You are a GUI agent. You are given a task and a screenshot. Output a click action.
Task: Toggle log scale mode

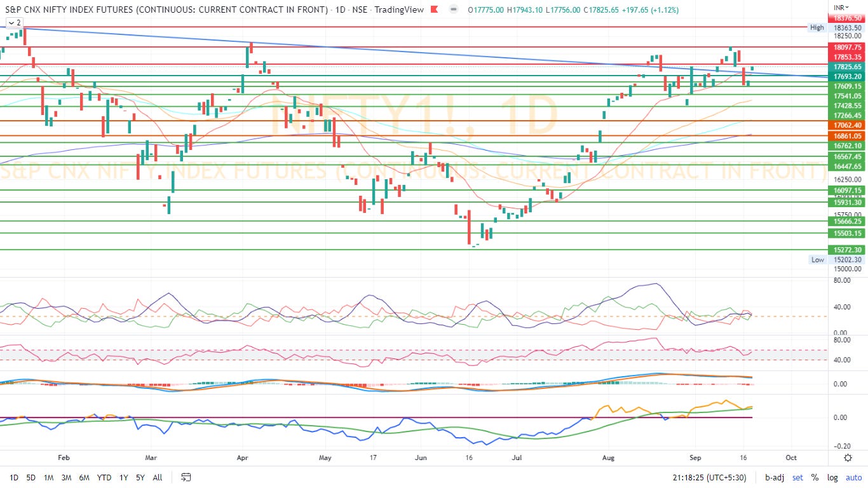point(831,477)
